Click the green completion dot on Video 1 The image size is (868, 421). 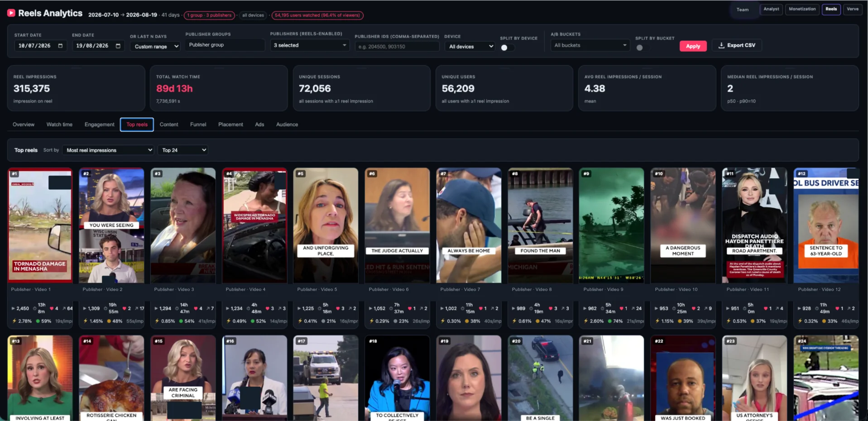point(38,321)
